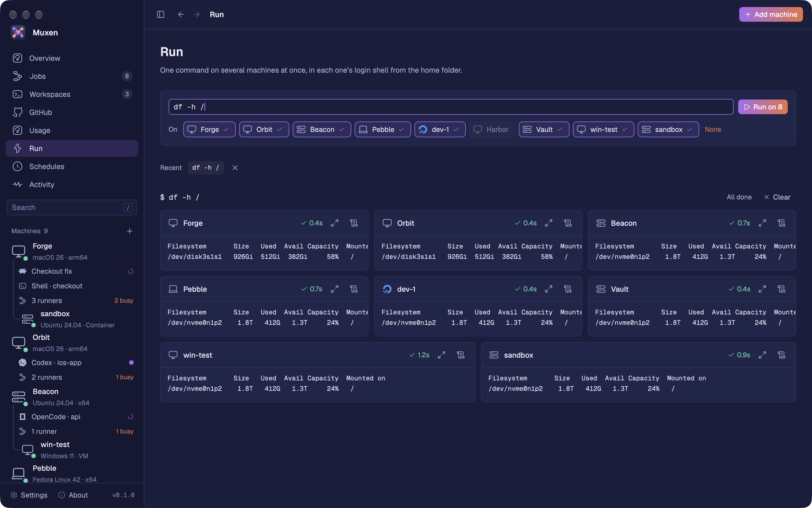Open the Overview page
Screen dimensions: 812x508
(x=72, y=58)
